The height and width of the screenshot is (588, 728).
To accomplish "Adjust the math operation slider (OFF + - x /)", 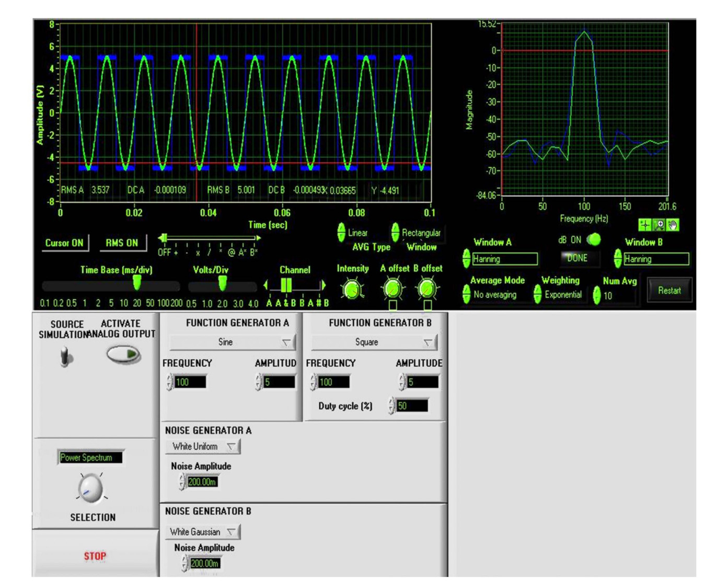I will tap(209, 238).
